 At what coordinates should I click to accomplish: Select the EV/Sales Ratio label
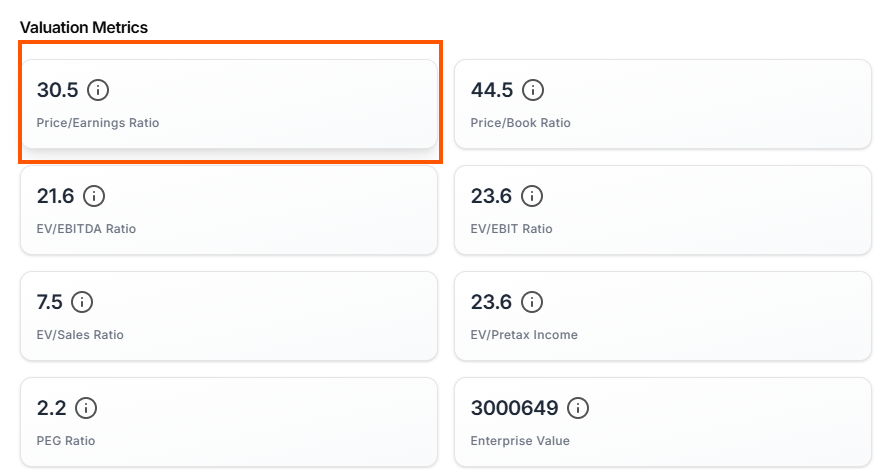(x=80, y=335)
